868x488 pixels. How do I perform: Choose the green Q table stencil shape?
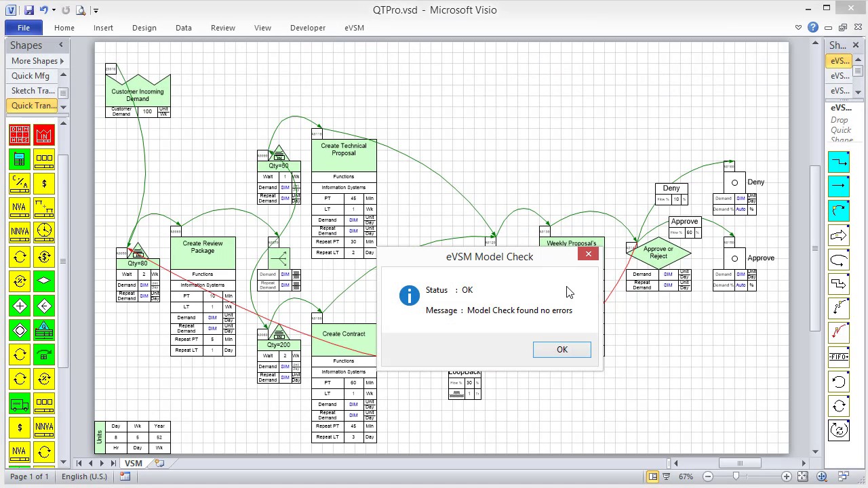pos(44,330)
